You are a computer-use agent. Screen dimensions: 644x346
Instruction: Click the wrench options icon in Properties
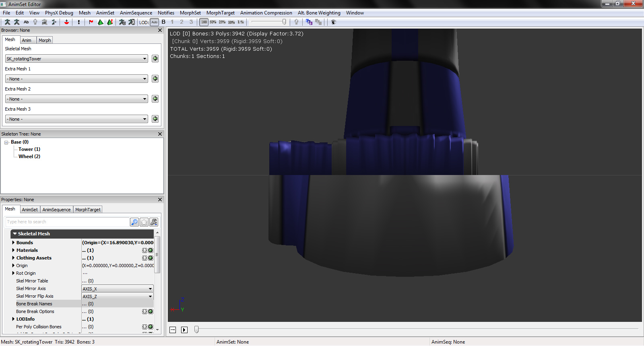pos(154,222)
